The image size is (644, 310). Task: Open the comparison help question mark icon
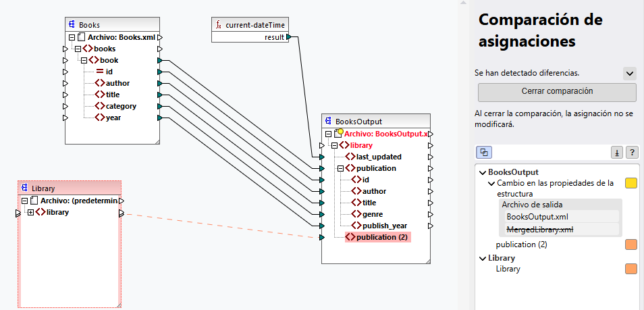click(632, 153)
